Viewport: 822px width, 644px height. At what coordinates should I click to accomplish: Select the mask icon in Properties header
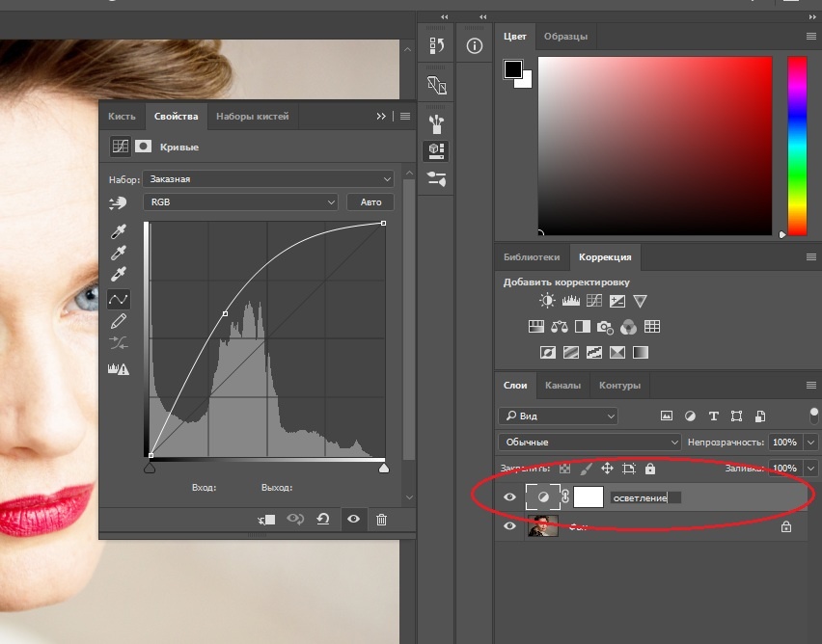coord(143,147)
